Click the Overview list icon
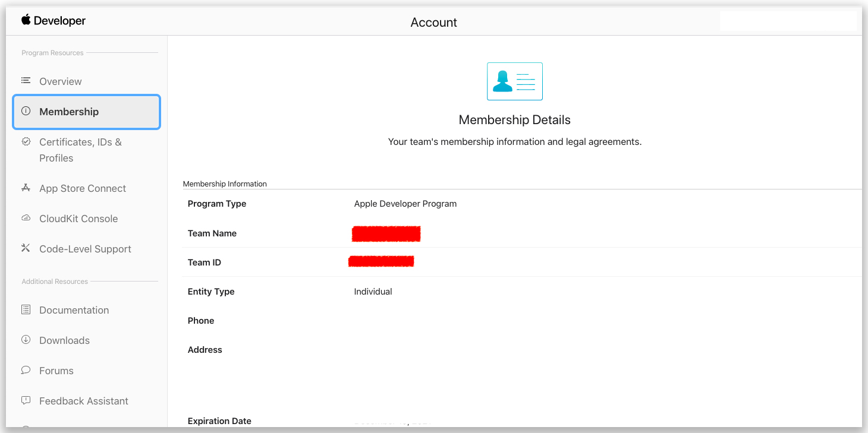 (26, 80)
